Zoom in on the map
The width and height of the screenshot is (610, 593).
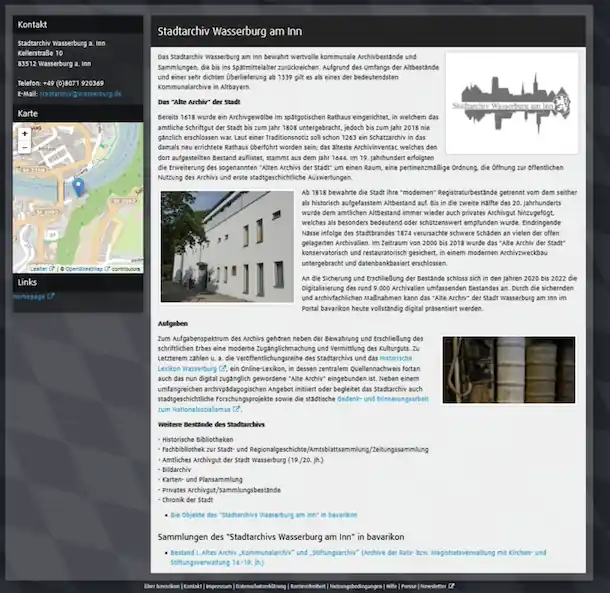(25, 134)
